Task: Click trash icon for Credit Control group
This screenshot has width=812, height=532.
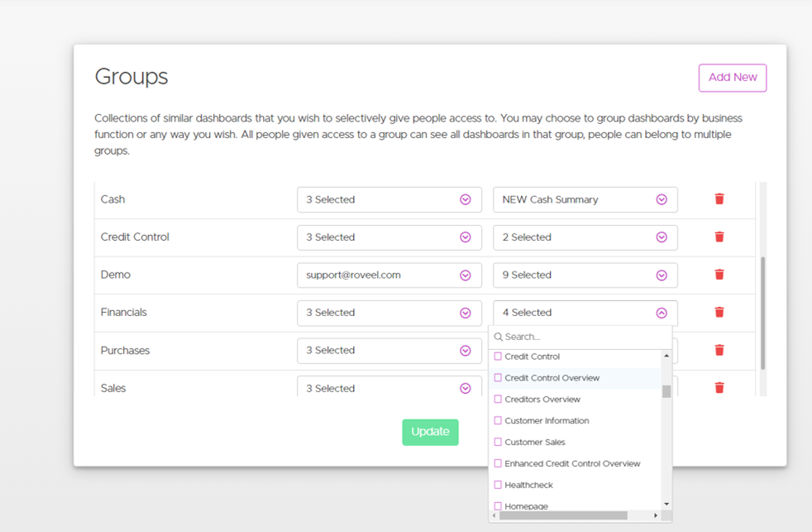Action: click(x=719, y=237)
